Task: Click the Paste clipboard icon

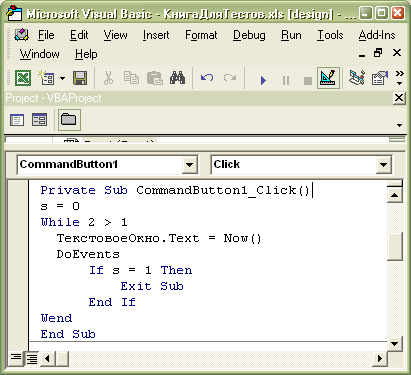Action: [x=155, y=78]
